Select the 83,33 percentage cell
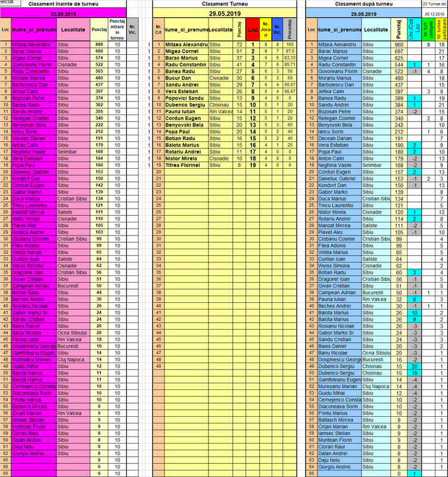Viewport: 448px width, 477px height. click(x=290, y=58)
